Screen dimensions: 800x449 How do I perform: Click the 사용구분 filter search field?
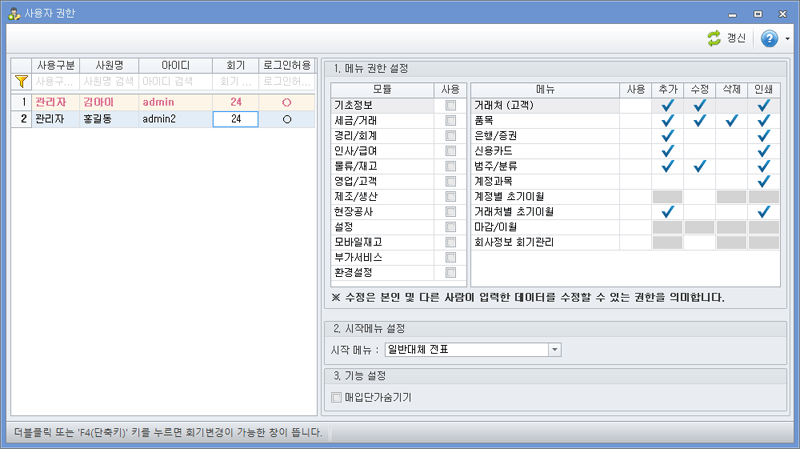tap(56, 81)
